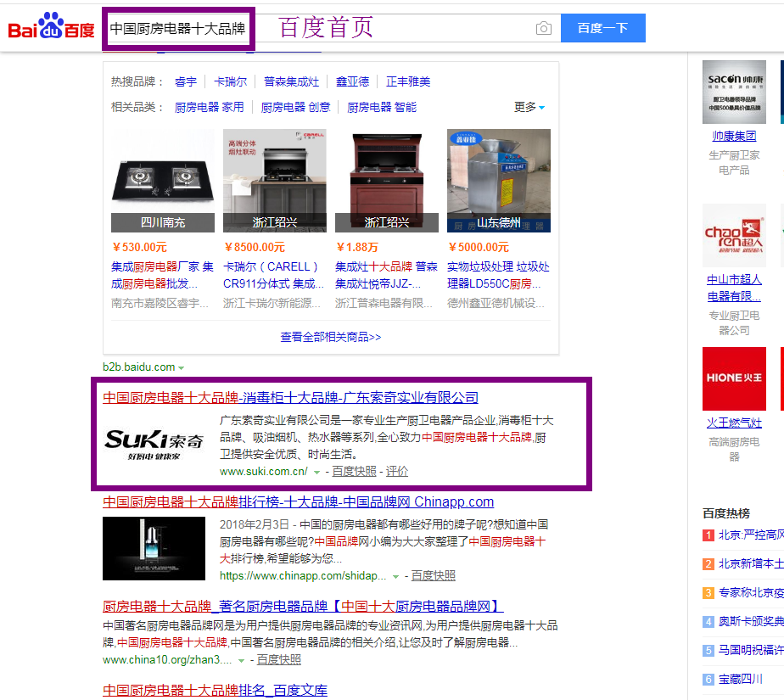This screenshot has height=700, width=784.
Task: Expand the arrow next to chinapp.com URL
Action: coord(395,576)
